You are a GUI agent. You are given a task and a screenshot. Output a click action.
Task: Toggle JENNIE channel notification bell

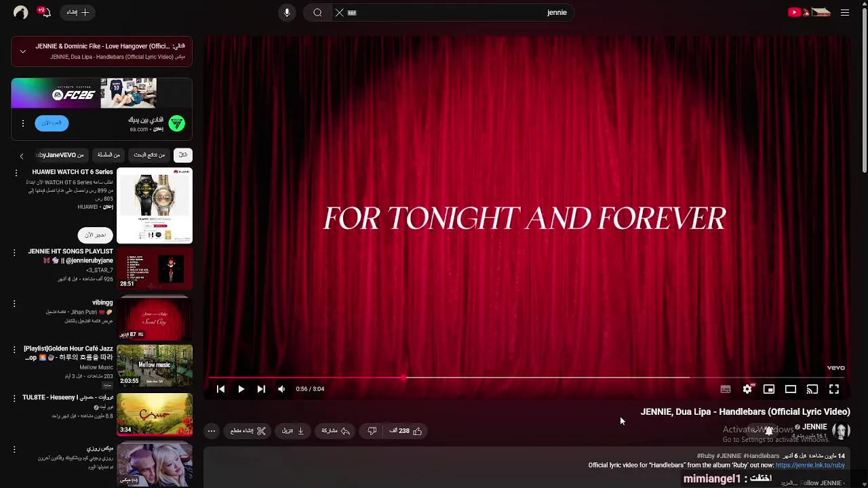[768, 431]
